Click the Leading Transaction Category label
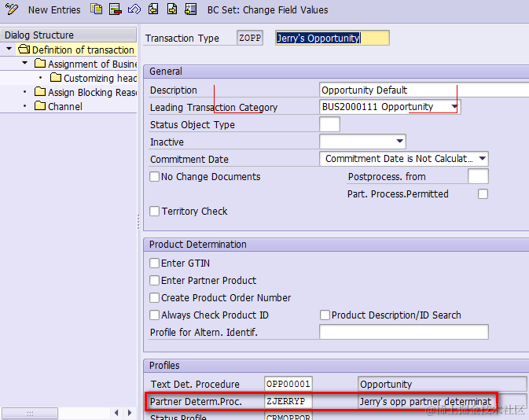 coord(214,108)
